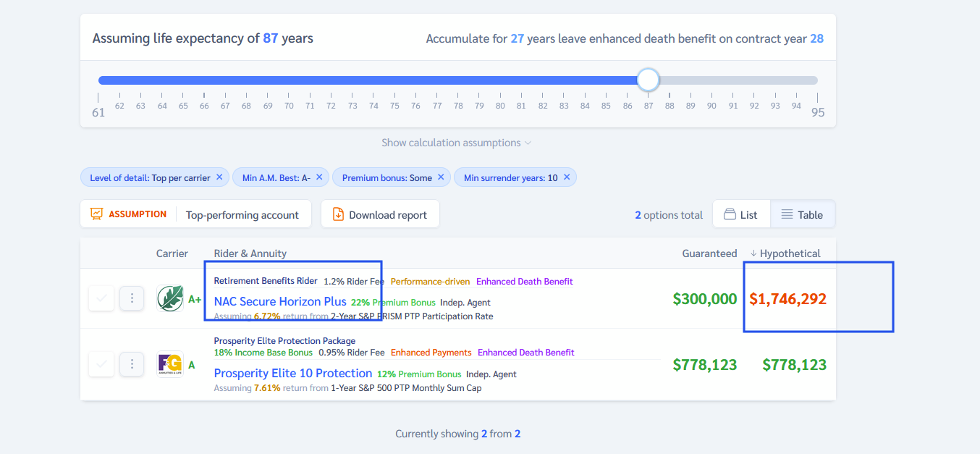The width and height of the screenshot is (980, 454).
Task: Click the Rider & Annuity column header
Action: point(250,253)
